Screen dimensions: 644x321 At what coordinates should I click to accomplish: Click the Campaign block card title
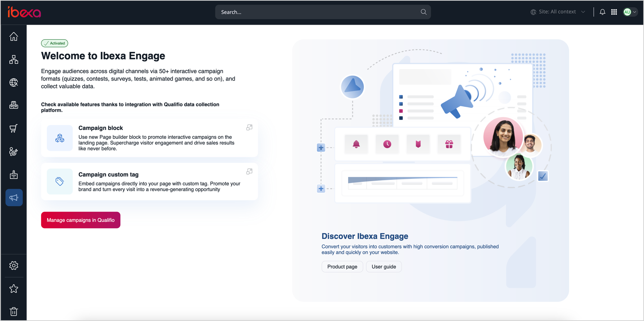click(101, 128)
